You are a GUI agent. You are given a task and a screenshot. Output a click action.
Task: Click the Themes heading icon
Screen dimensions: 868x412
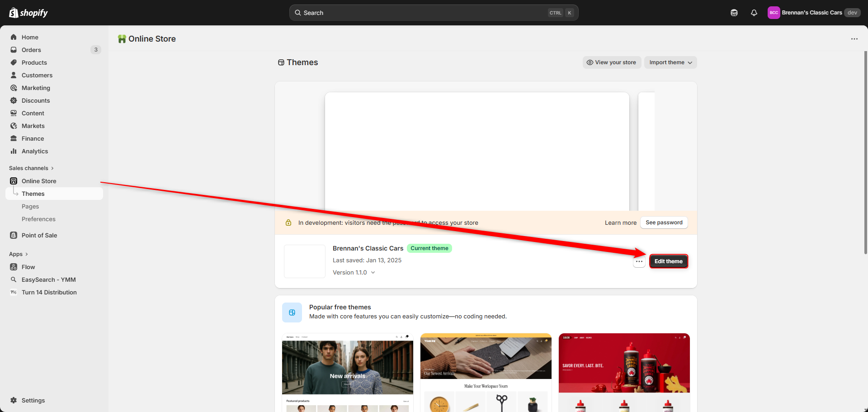(281, 62)
